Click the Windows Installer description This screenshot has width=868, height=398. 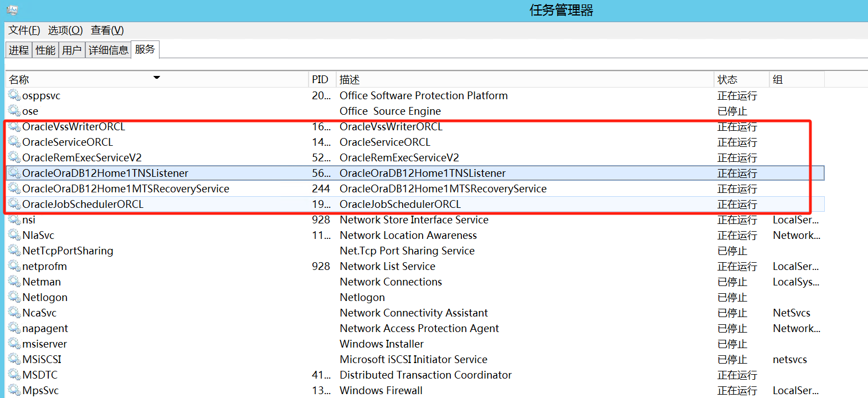coord(382,344)
